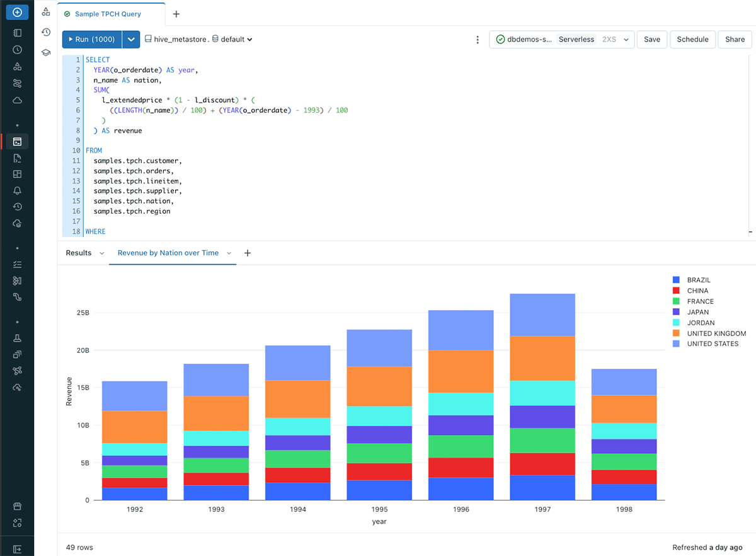Image resolution: width=756 pixels, height=556 pixels.
Task: Select the Workflows icon in the sidebar
Action: point(18,83)
